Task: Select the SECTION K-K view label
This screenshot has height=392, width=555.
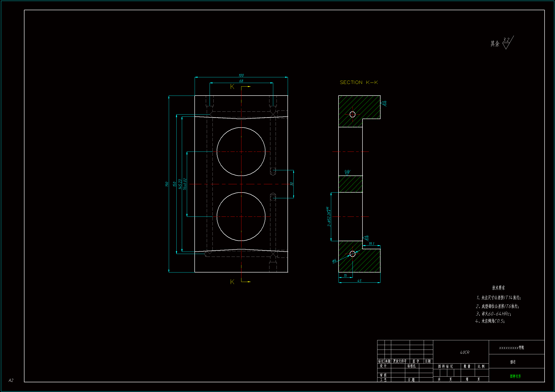Action: 358,82
